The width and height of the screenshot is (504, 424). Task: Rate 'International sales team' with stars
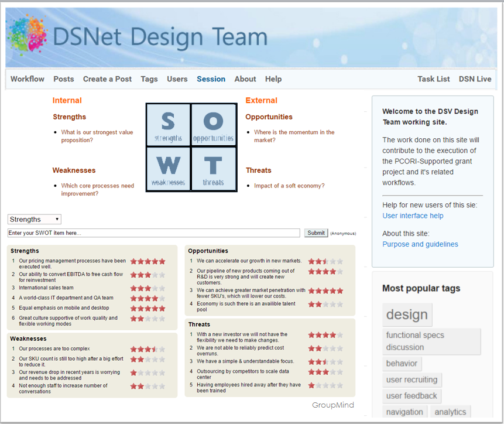pyautogui.click(x=148, y=288)
